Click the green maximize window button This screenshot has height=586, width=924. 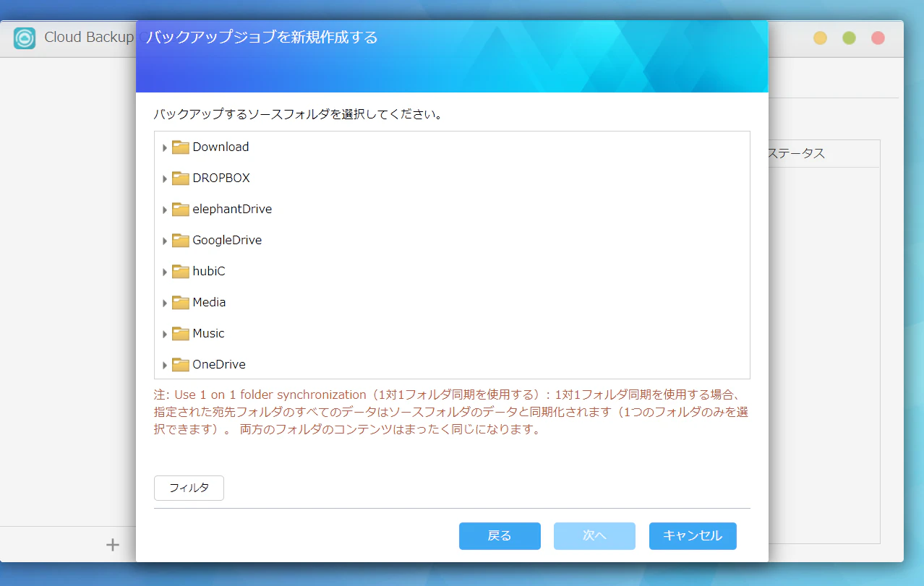point(849,38)
